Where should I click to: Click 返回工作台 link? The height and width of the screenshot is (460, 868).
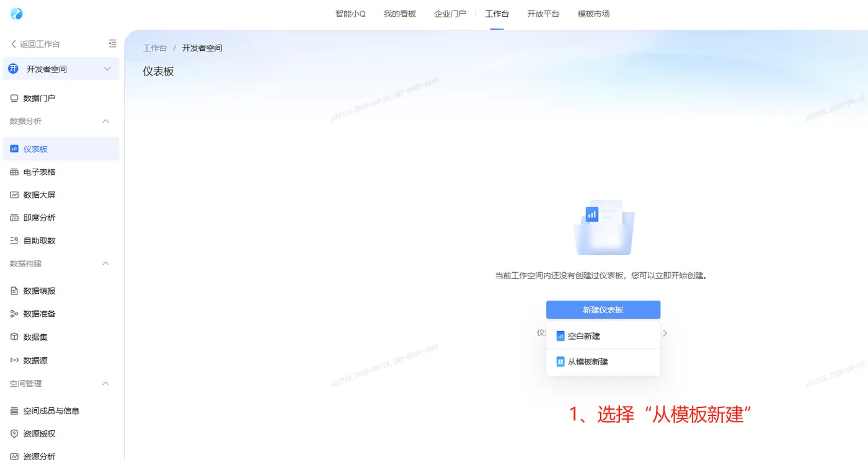[40, 44]
